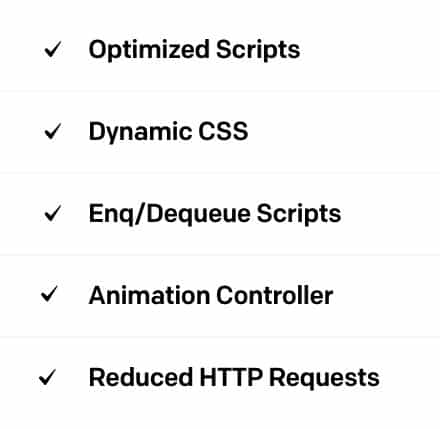Select the "HTTP" text in the last row

[231, 377]
